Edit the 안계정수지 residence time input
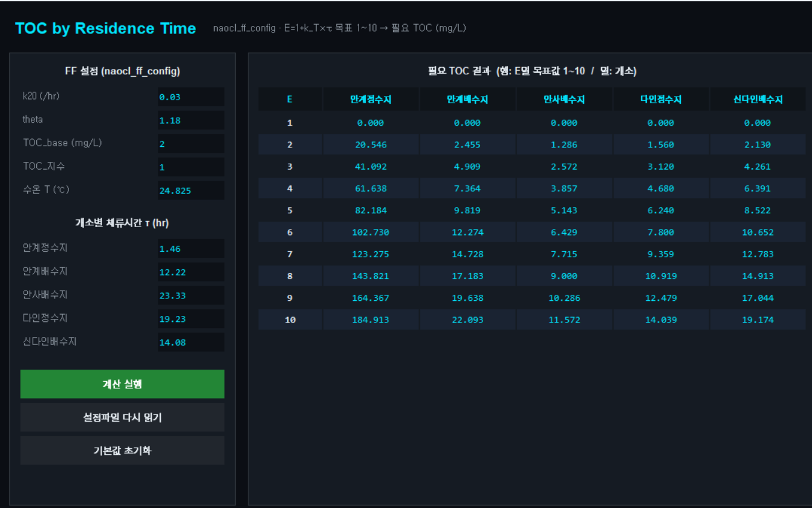 (191, 249)
